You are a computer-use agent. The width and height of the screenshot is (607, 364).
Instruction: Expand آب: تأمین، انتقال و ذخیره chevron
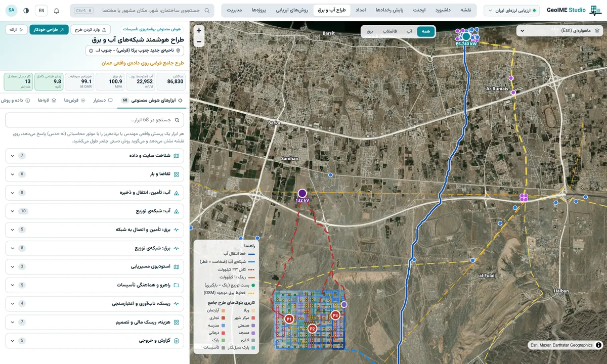point(13,193)
